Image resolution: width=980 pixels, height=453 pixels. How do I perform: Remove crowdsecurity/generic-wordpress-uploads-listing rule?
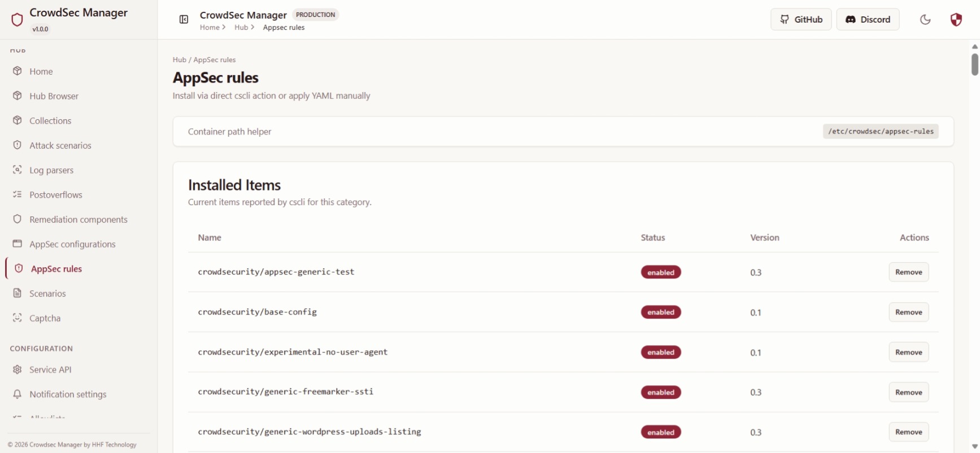(x=908, y=432)
